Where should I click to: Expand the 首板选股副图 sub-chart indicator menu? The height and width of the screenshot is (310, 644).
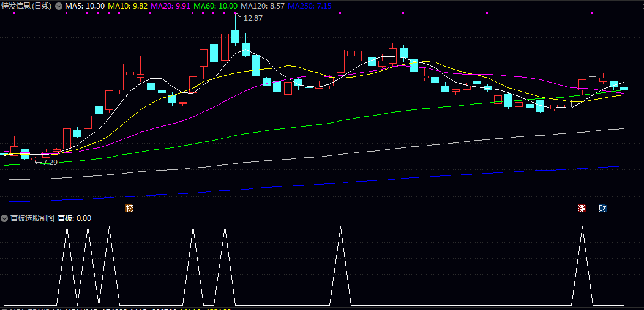click(x=5, y=218)
